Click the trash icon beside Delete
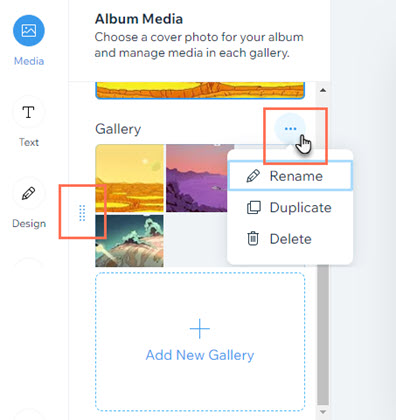396x420 pixels. click(x=253, y=239)
